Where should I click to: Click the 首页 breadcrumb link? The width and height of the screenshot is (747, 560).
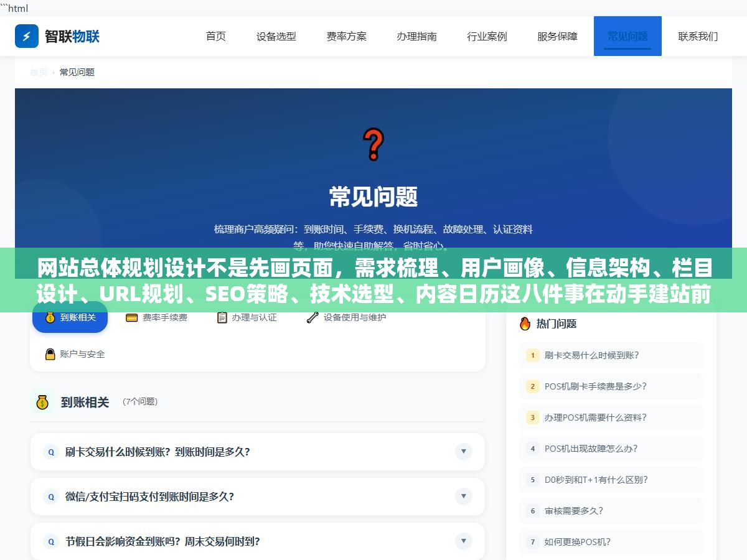click(39, 72)
